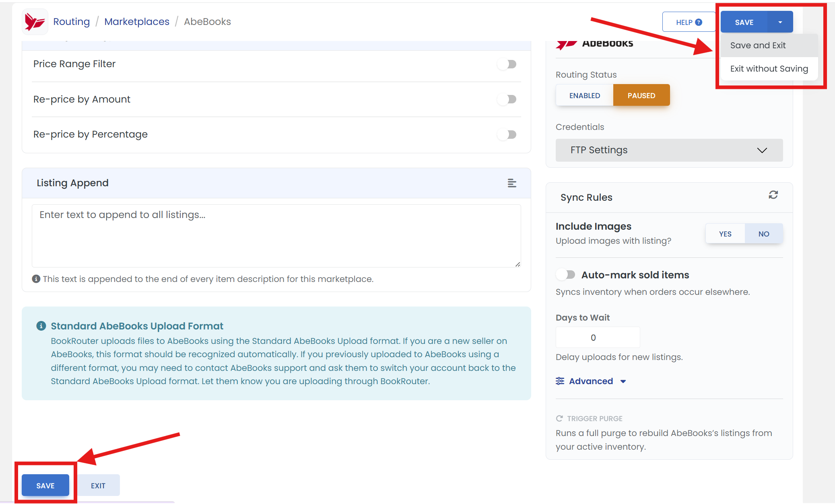Click the Auto-mark sold items label

coord(635,275)
